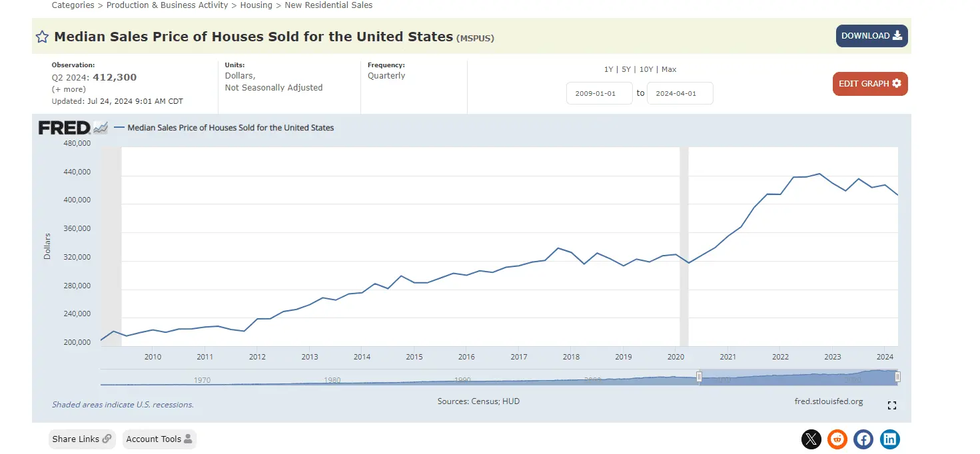This screenshot has height=454, width=980.
Task: Choose the 10Y range option
Action: click(x=646, y=69)
